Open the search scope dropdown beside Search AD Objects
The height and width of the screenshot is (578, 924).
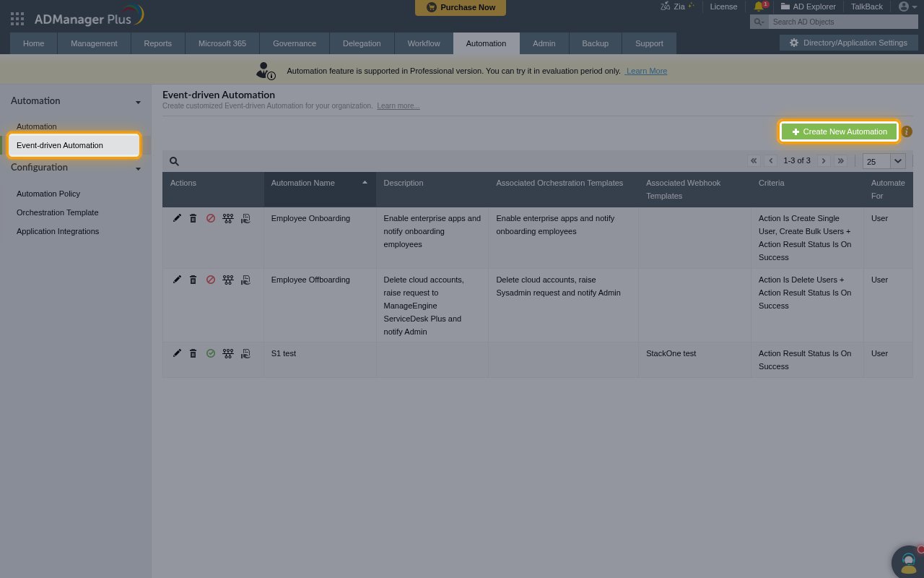pyautogui.click(x=759, y=22)
